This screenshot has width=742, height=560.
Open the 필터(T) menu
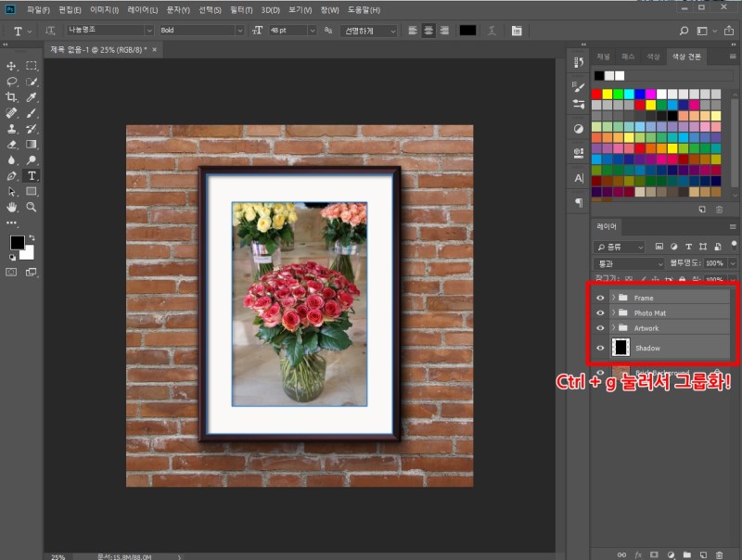click(241, 9)
